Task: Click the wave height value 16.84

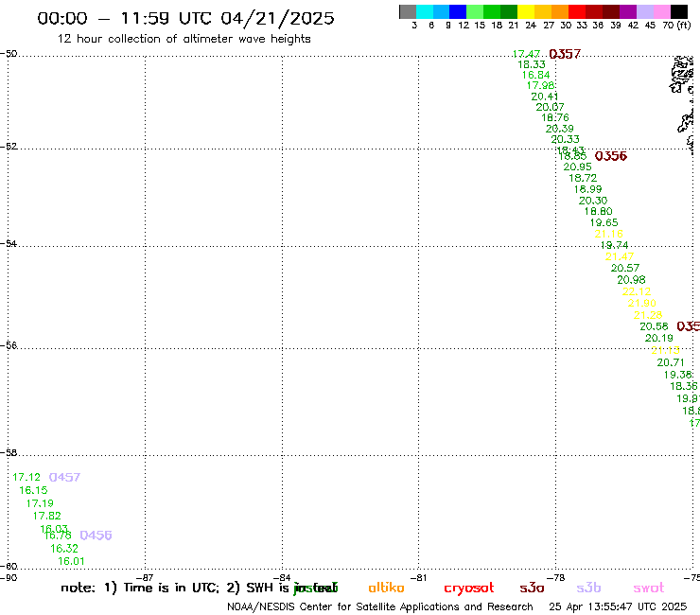Action: coord(535,75)
